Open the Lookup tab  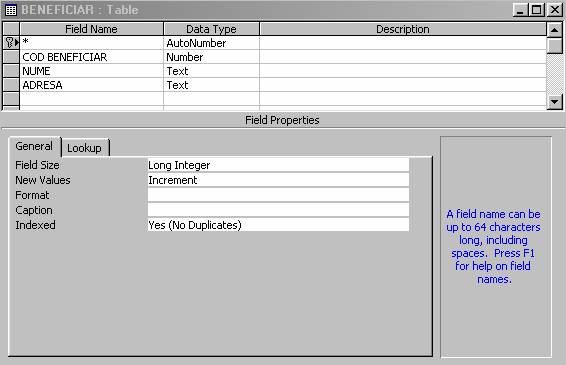point(85,148)
